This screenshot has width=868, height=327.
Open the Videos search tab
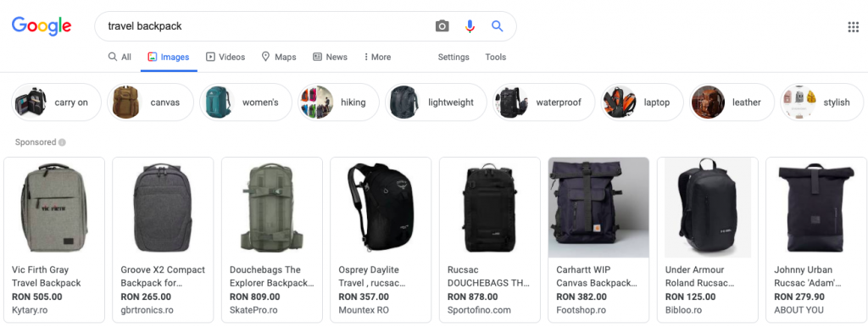point(225,57)
